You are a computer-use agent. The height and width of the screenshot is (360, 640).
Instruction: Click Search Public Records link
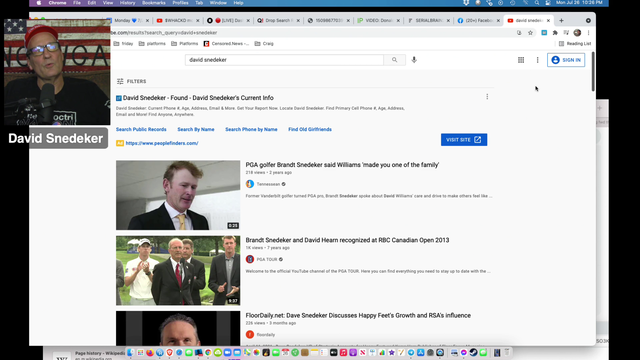click(x=141, y=129)
